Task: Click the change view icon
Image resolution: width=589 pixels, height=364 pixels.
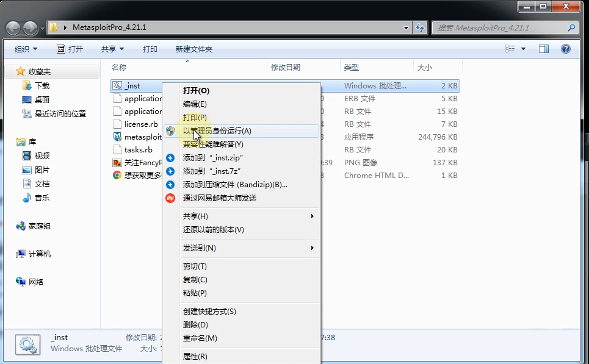Action: point(510,49)
